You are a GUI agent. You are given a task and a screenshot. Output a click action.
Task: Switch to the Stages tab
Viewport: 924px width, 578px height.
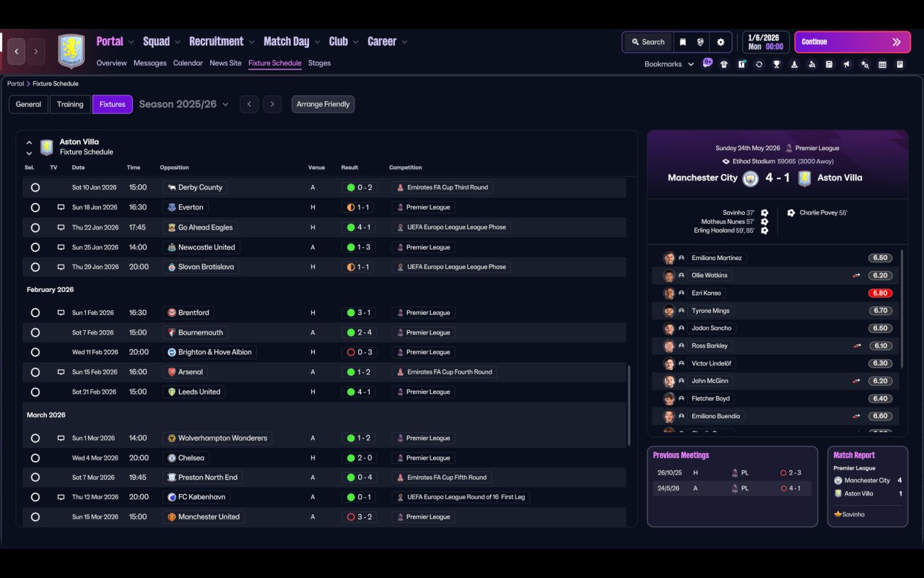click(319, 64)
